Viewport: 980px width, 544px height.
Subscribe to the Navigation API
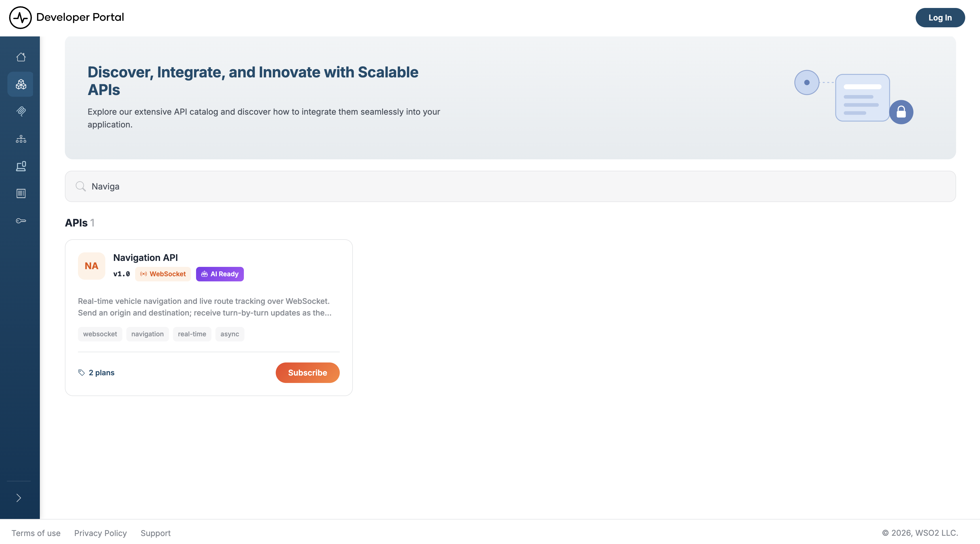tap(307, 372)
